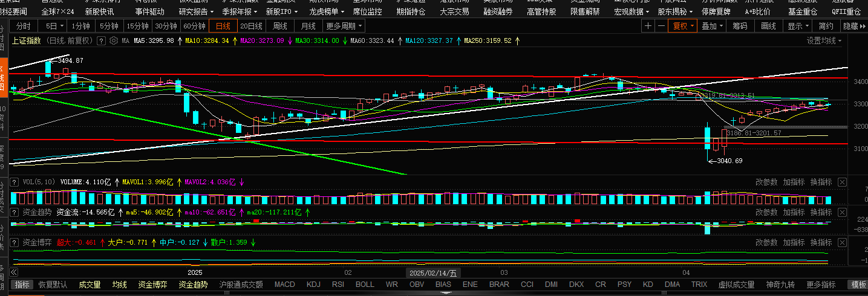The height and width of the screenshot is (296, 868).
Task: Open 大宗交易 menu item
Action: coord(454,11)
